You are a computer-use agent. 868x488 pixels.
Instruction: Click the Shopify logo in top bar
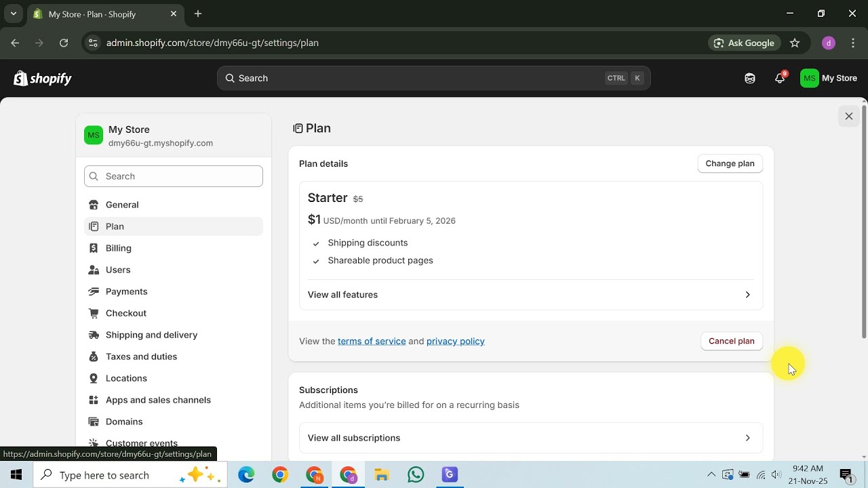click(x=43, y=79)
